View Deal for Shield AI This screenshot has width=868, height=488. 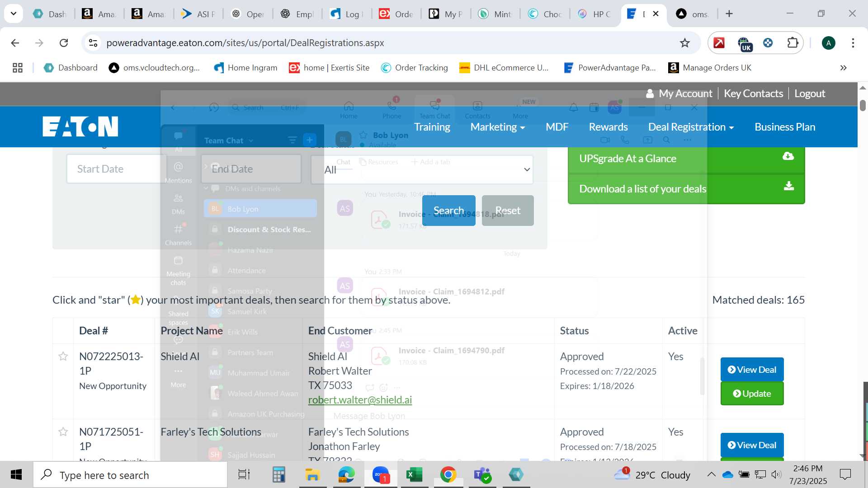pyautogui.click(x=752, y=370)
